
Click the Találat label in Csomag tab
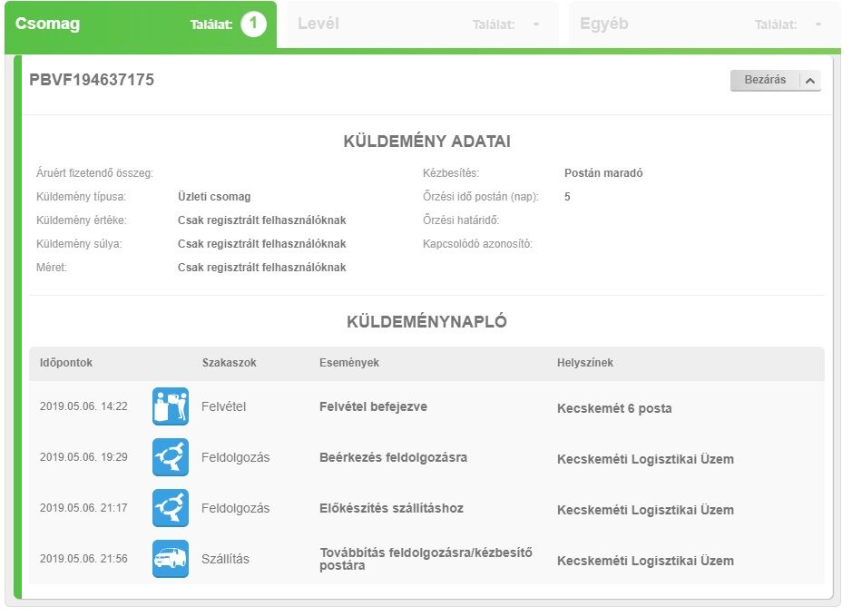(211, 24)
